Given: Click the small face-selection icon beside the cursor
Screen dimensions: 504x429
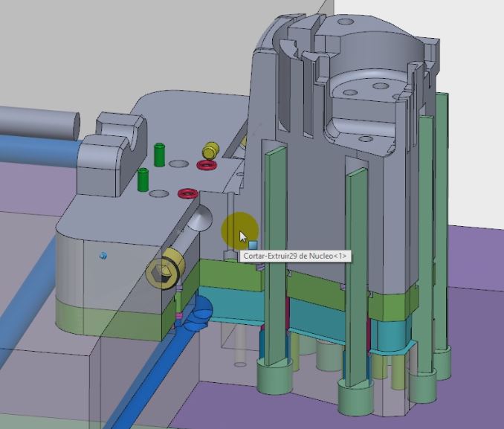Looking at the screenshot, I should 253,245.
